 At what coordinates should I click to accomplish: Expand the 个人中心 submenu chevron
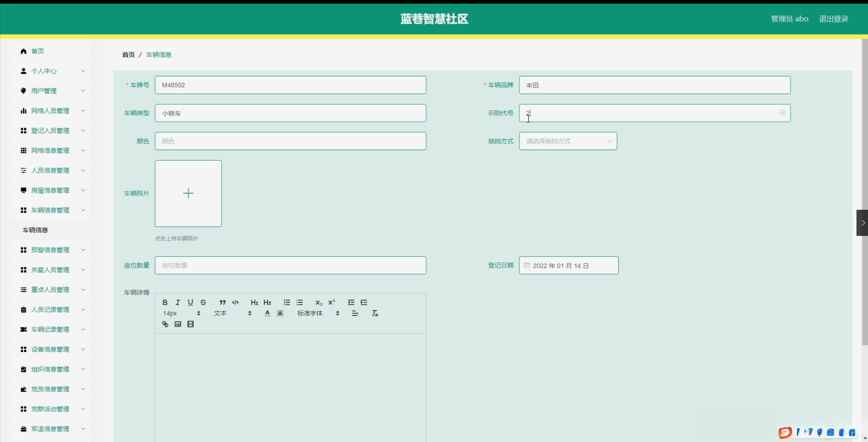click(x=83, y=71)
